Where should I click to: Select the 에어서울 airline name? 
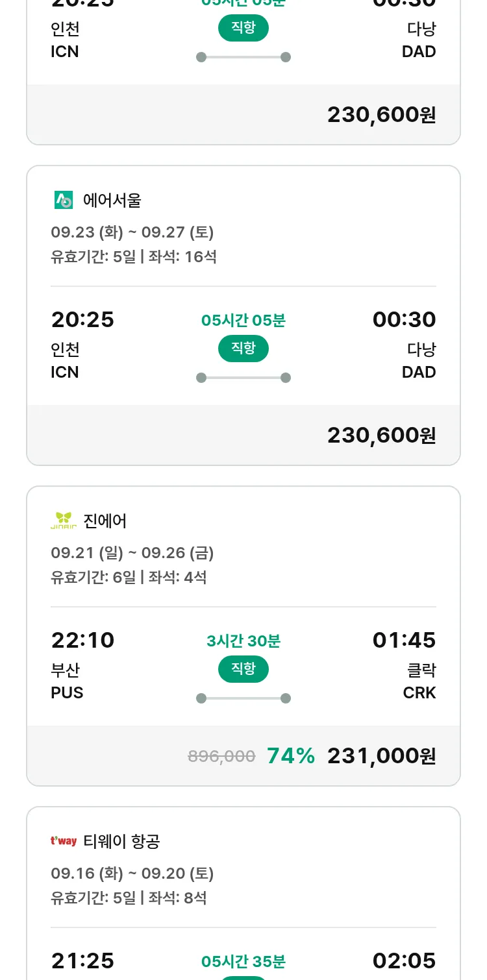(112, 201)
